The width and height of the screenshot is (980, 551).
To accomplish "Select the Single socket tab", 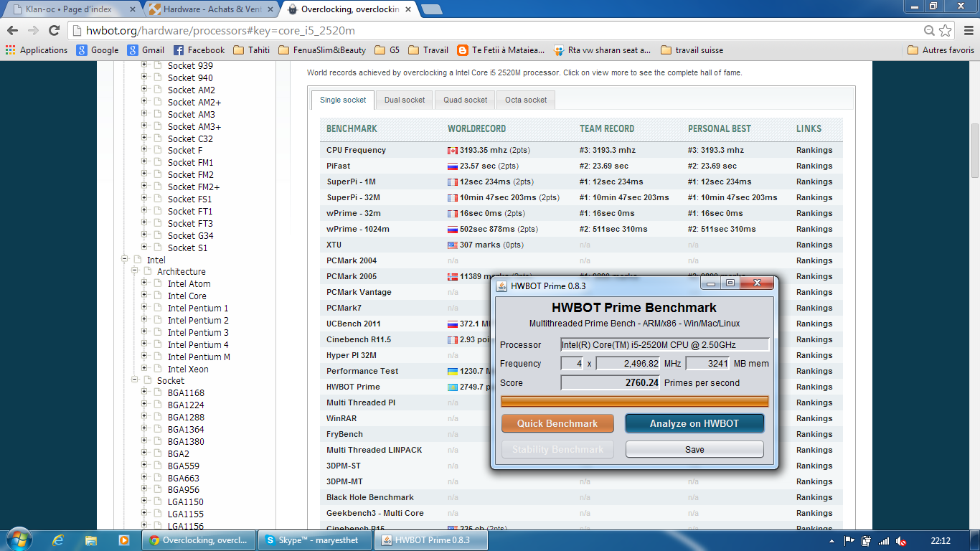I will (x=343, y=100).
